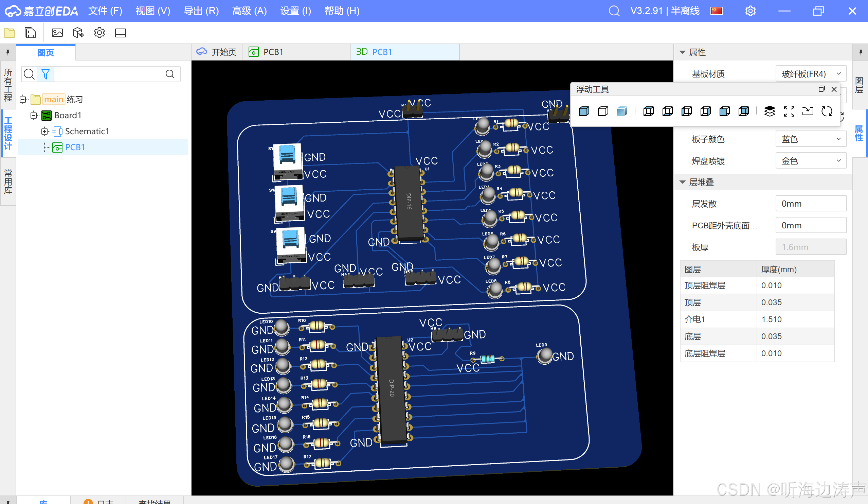The height and width of the screenshot is (504, 868).
Task: Open the 图层 right side tab
Action: tap(860, 85)
